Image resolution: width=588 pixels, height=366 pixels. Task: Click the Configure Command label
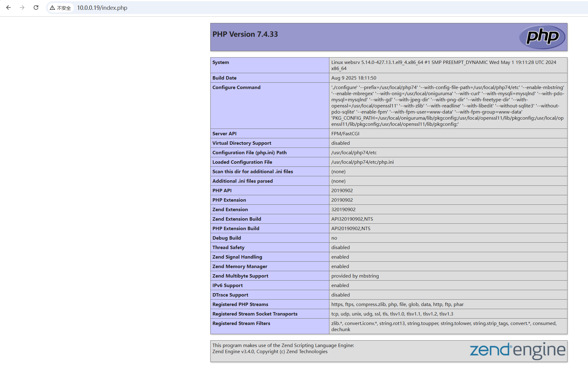coord(236,88)
